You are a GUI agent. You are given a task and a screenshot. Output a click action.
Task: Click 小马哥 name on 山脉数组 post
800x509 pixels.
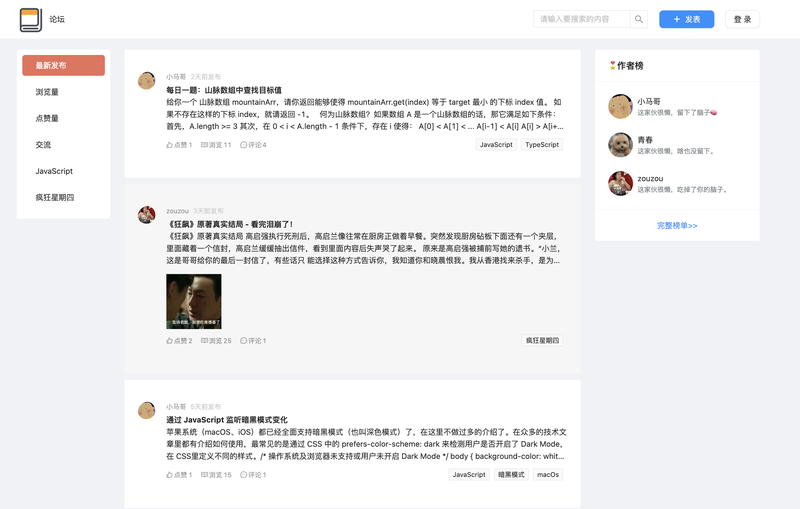176,77
